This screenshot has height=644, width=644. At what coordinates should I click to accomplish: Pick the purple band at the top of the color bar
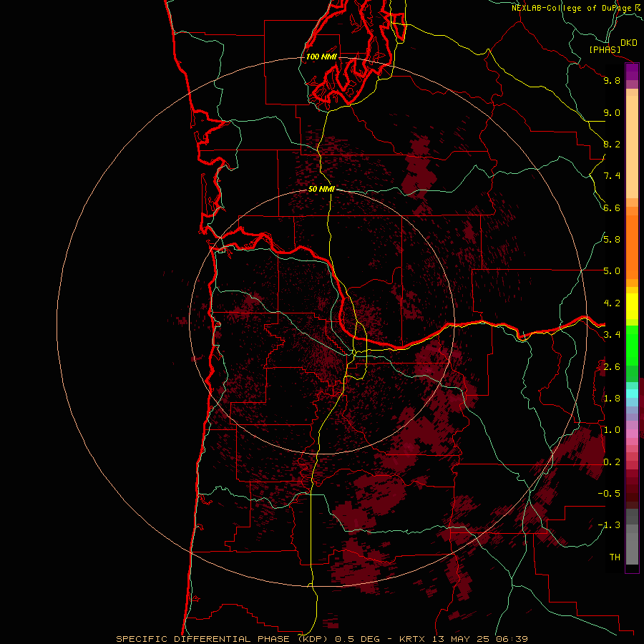[632, 72]
